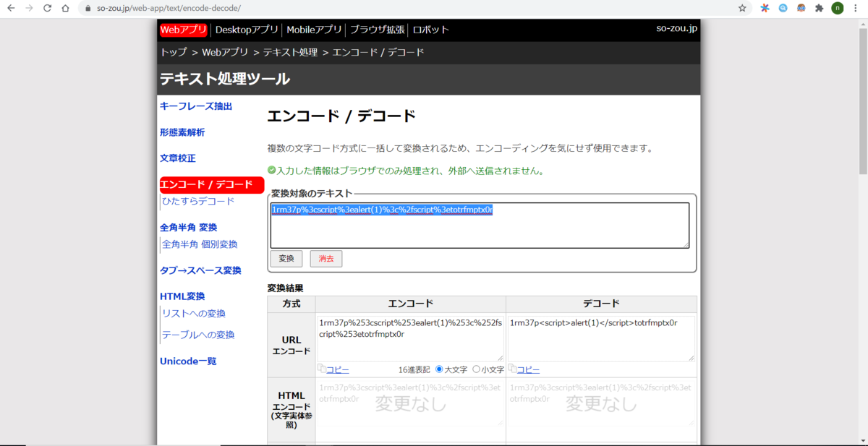The width and height of the screenshot is (868, 446).
Task: Open テーブルへの変換 sidebar link
Action: (198, 335)
